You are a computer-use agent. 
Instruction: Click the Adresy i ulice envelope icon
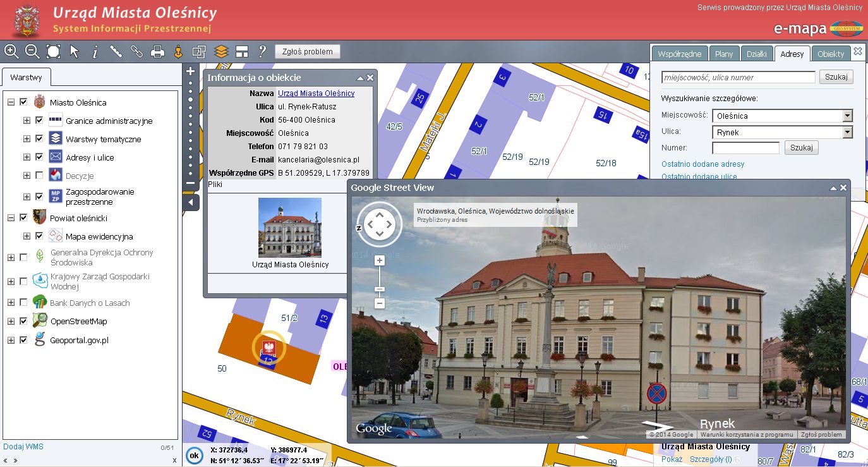[x=56, y=157]
